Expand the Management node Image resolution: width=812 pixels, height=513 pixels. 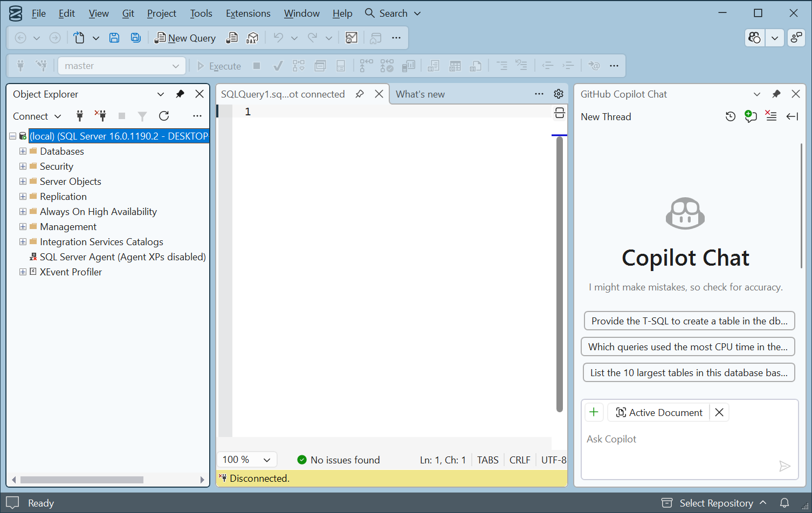coord(23,227)
